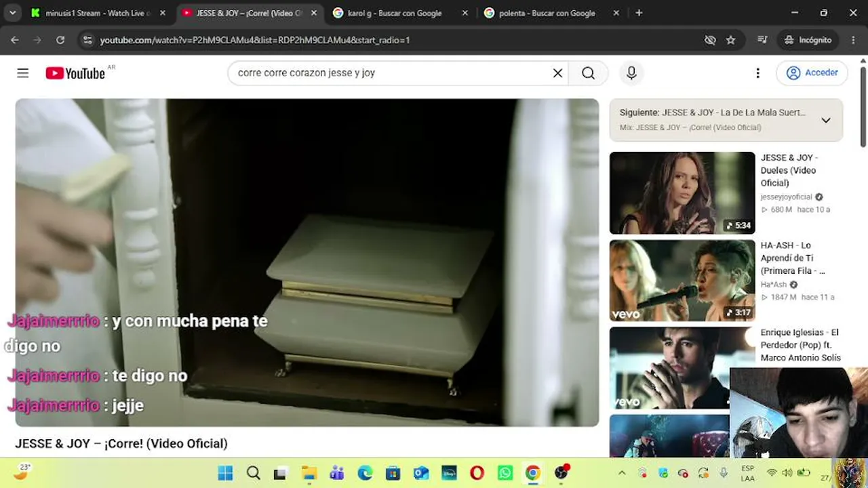Launch Microsoft Teams from the taskbar
The image size is (868, 488).
pyautogui.click(x=337, y=473)
